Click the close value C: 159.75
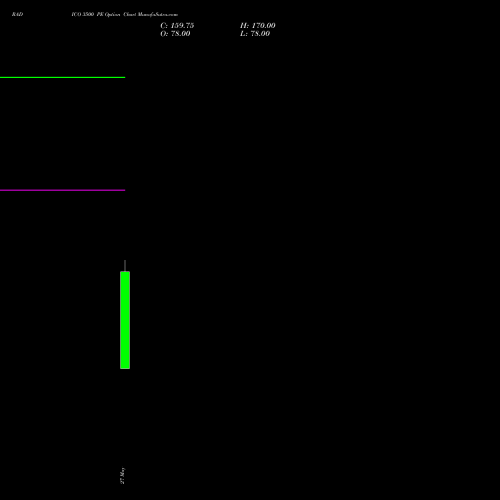The height and width of the screenshot is (500, 500). click(177, 26)
